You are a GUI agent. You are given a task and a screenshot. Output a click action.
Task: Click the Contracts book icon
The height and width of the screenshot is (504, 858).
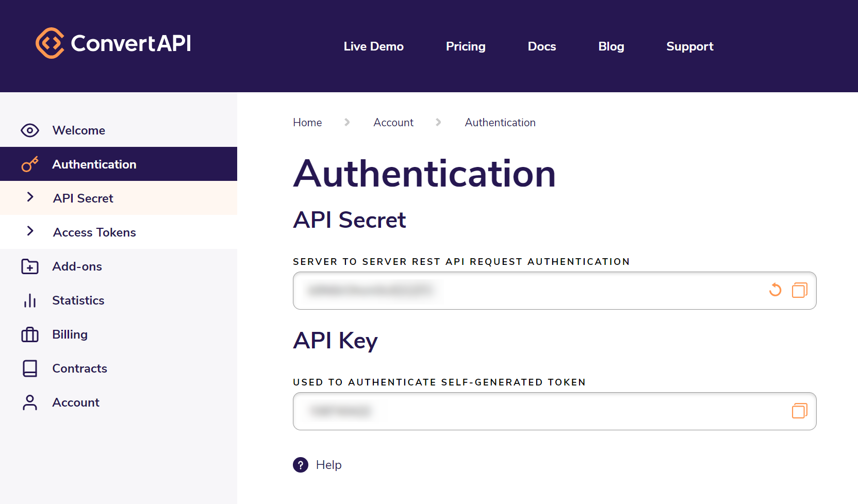pyautogui.click(x=30, y=368)
